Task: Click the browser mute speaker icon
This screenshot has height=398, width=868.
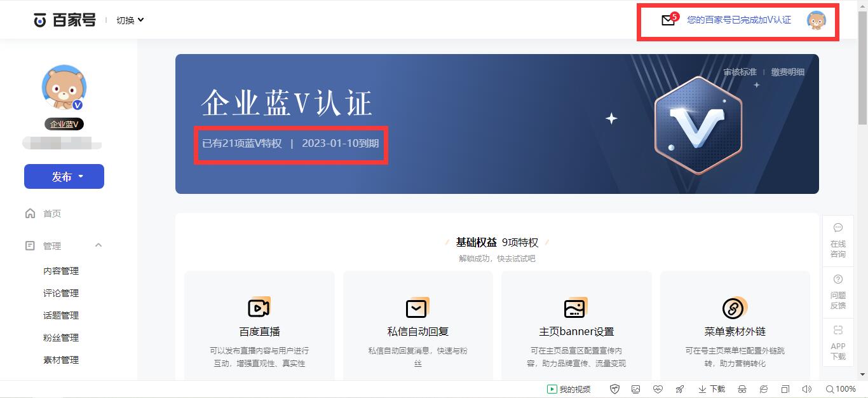Action: (806, 388)
